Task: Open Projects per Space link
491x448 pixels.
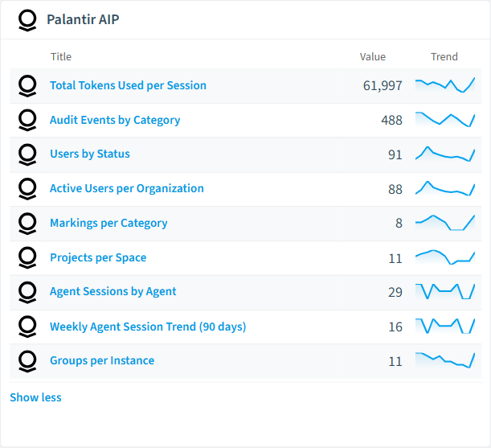Action: click(98, 257)
